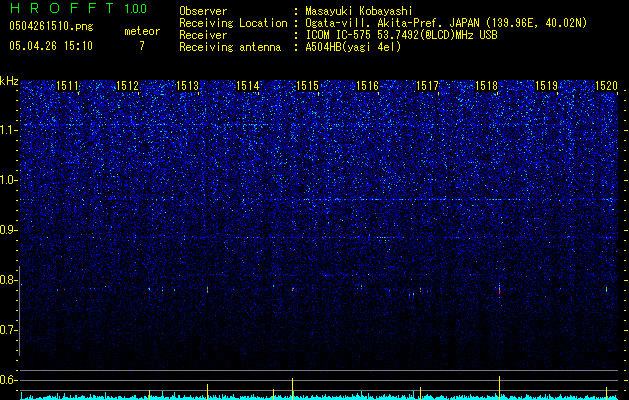
Task: Click the 0.7 kHz axis label
Action: (9, 330)
